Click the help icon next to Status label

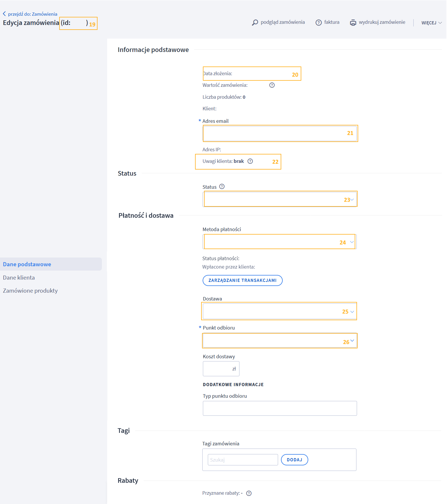222,187
